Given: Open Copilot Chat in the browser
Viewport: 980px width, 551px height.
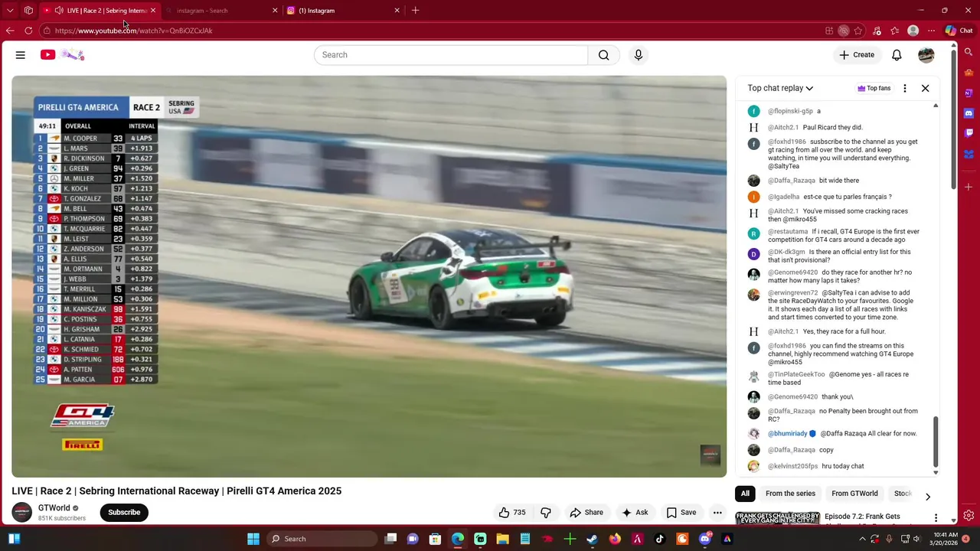Looking at the screenshot, I should point(959,31).
